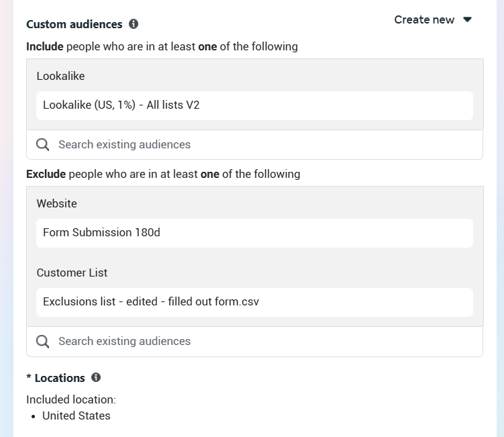Click the Create new caret arrow
The image size is (504, 437).
[467, 19]
